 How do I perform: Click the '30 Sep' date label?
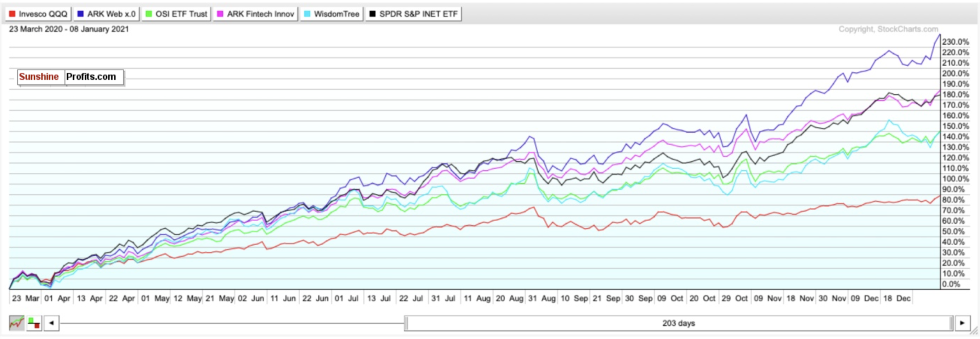point(639,298)
